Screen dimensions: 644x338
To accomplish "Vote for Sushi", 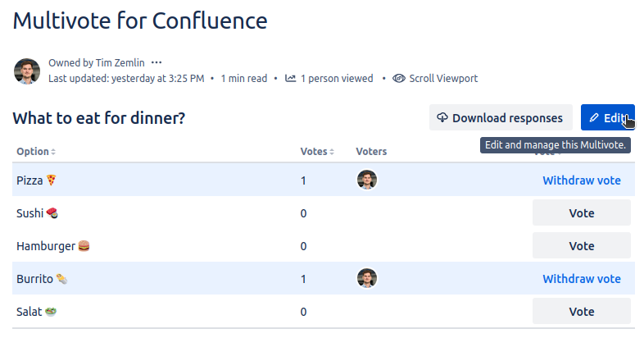I will click(x=581, y=213).
